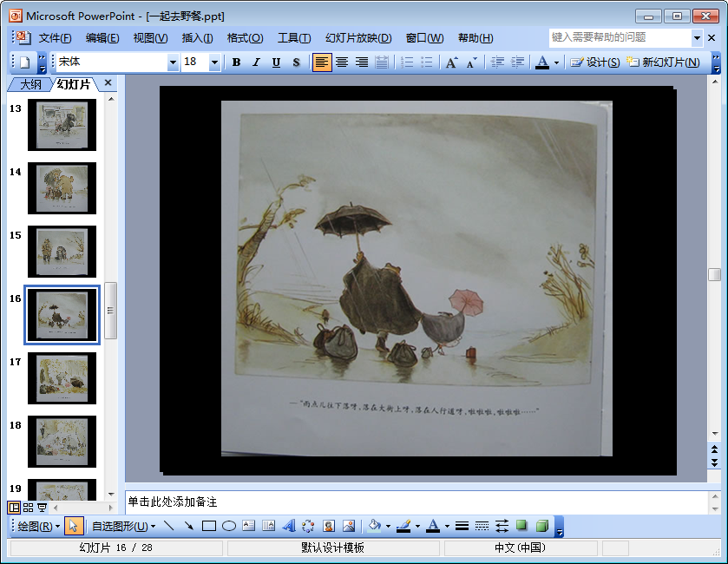Switch to Normal view icon

click(14, 508)
